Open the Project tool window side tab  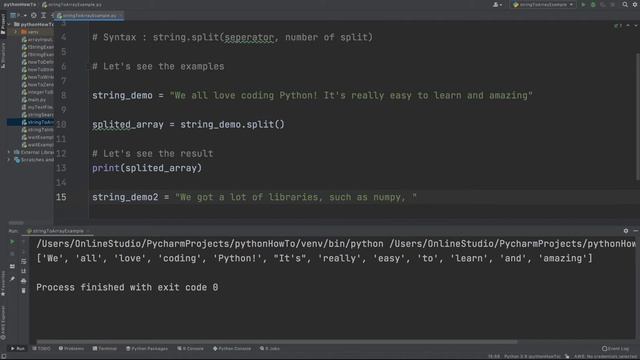point(3,25)
